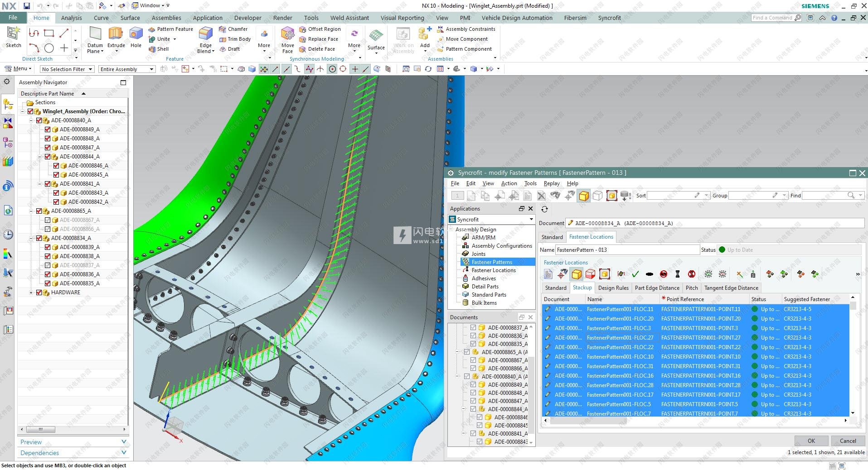Uncheck ADE-00008849_A in Assembly Navigator
Viewport: 868px width, 470px height.
pyautogui.click(x=48, y=129)
